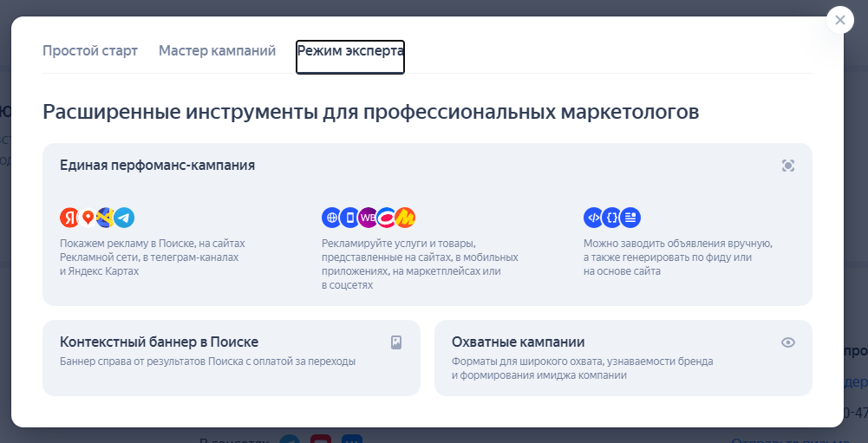Switch to the Простой старт tab
Screen dimensions: 868x443
click(x=90, y=51)
